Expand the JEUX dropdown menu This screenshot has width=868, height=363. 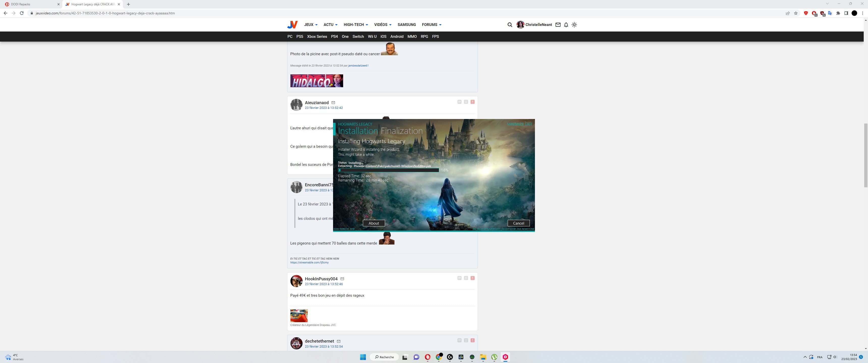click(x=310, y=25)
